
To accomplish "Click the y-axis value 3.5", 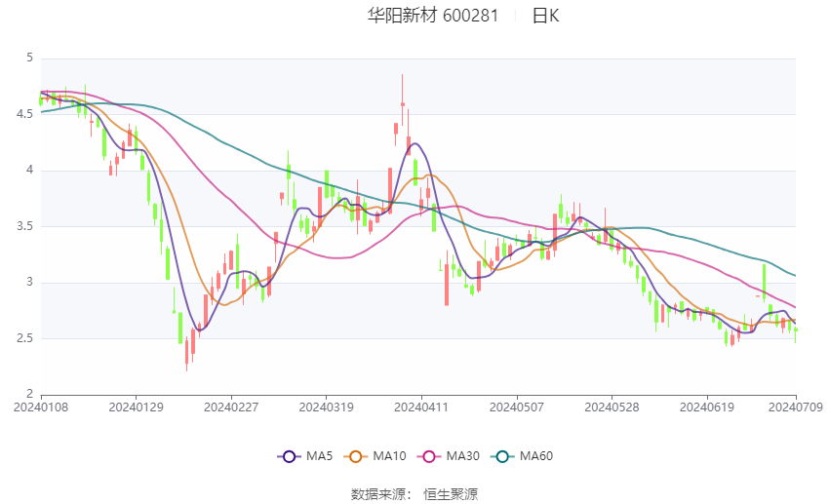I will pos(24,226).
